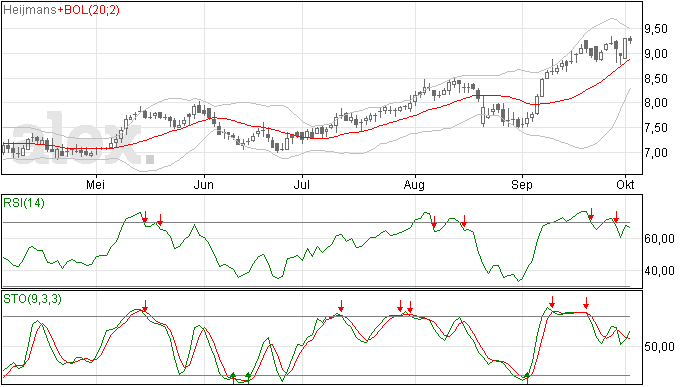Select the 9,50 price axis label
Viewport: 690px width, 387px height.
[656, 29]
